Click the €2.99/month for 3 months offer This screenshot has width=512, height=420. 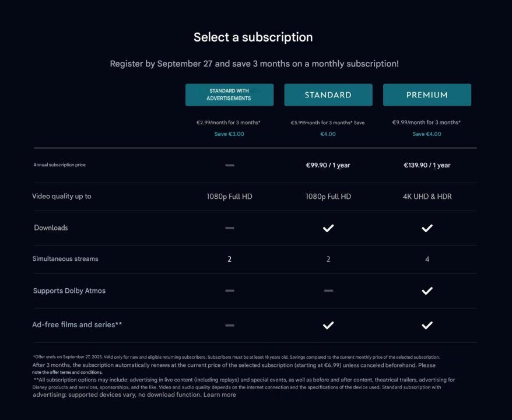[229, 123]
